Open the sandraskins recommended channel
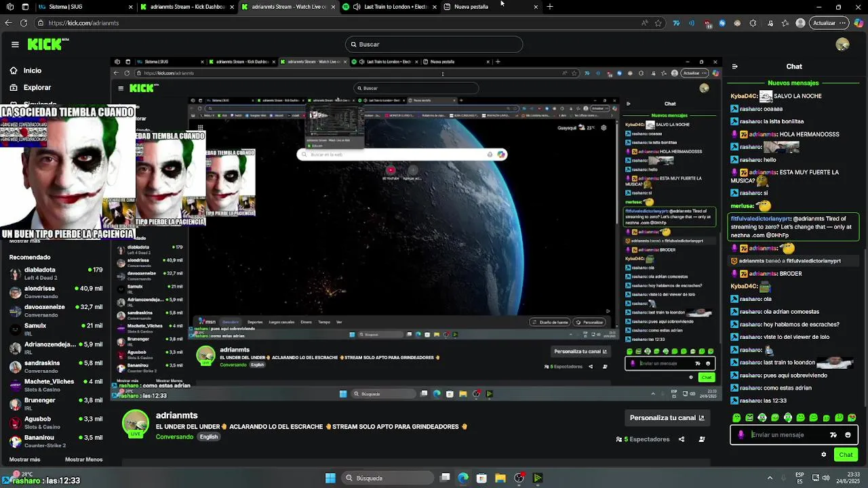Screen dimensions: 868x488 tap(56, 367)
